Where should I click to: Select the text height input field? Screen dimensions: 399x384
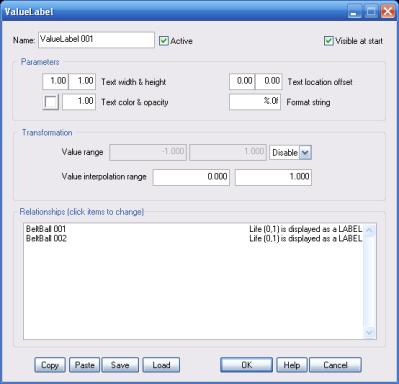point(82,81)
